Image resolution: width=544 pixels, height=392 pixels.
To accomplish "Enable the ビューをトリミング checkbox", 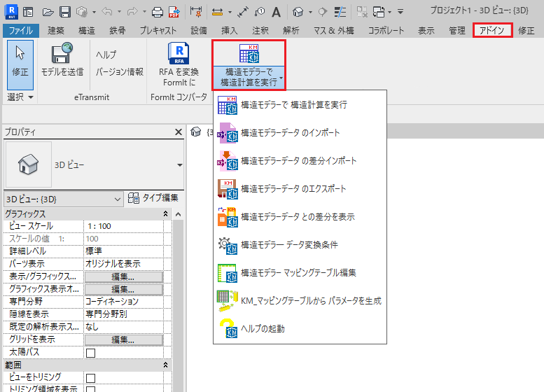I will pyautogui.click(x=90, y=377).
